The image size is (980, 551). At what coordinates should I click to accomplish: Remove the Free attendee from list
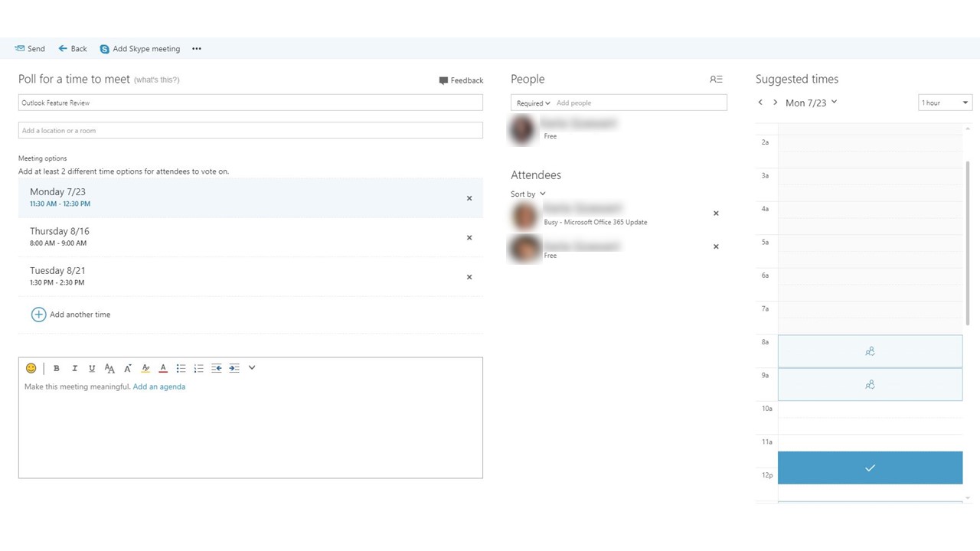tap(716, 246)
